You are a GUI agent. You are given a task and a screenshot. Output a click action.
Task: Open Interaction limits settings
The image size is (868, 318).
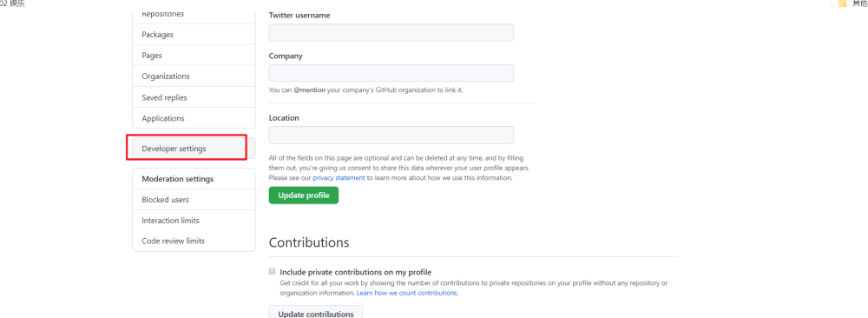(x=194, y=221)
